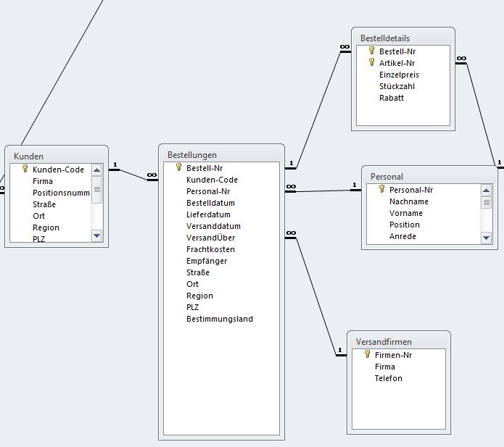Click the key icon beside Bestell-Nr in Bestellungen
The height and width of the screenshot is (447, 504).
(x=178, y=167)
